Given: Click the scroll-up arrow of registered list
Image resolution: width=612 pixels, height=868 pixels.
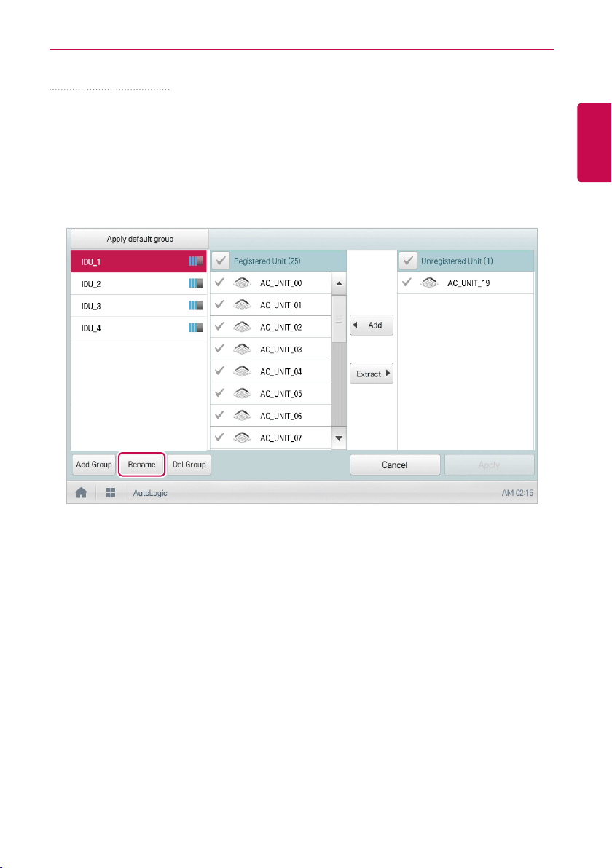Looking at the screenshot, I should coord(339,283).
